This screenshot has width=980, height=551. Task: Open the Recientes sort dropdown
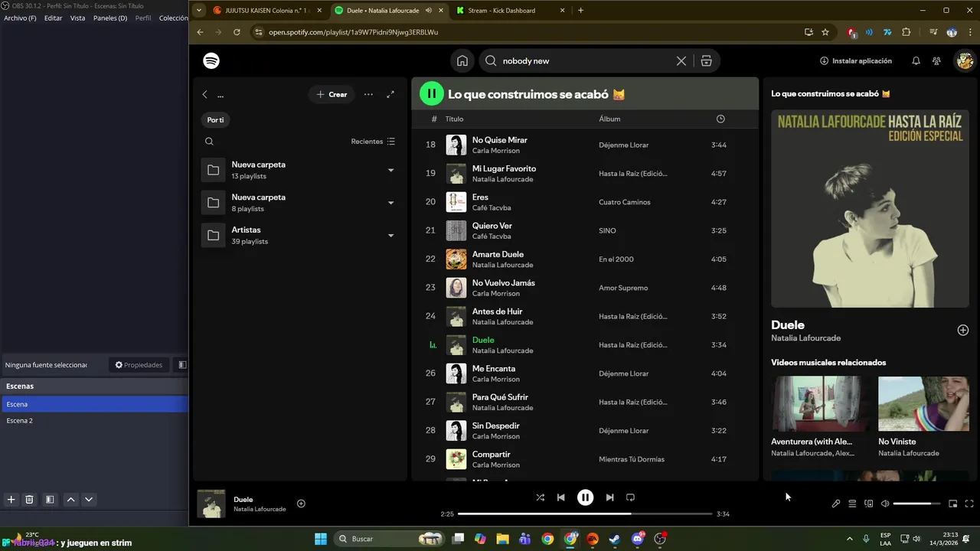click(x=373, y=142)
